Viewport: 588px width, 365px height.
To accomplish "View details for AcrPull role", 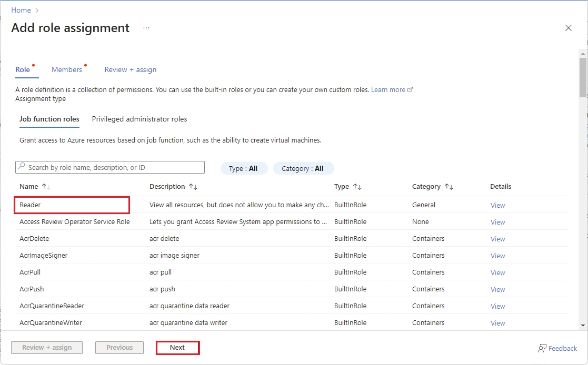I will tap(497, 272).
